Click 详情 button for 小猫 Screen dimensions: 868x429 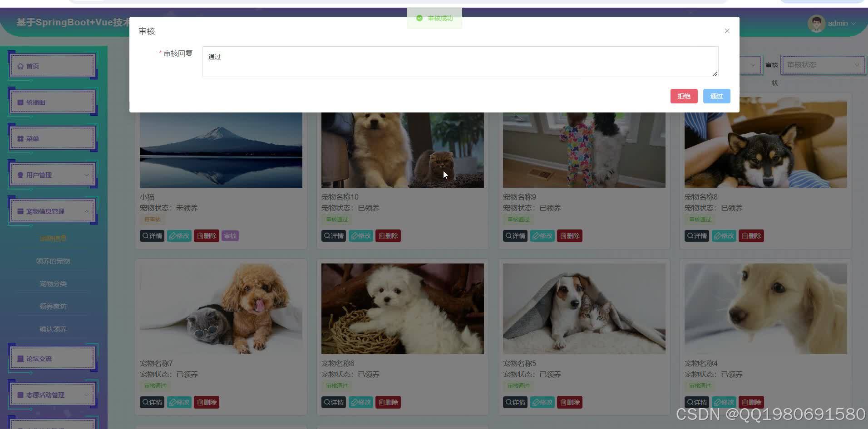coord(152,236)
